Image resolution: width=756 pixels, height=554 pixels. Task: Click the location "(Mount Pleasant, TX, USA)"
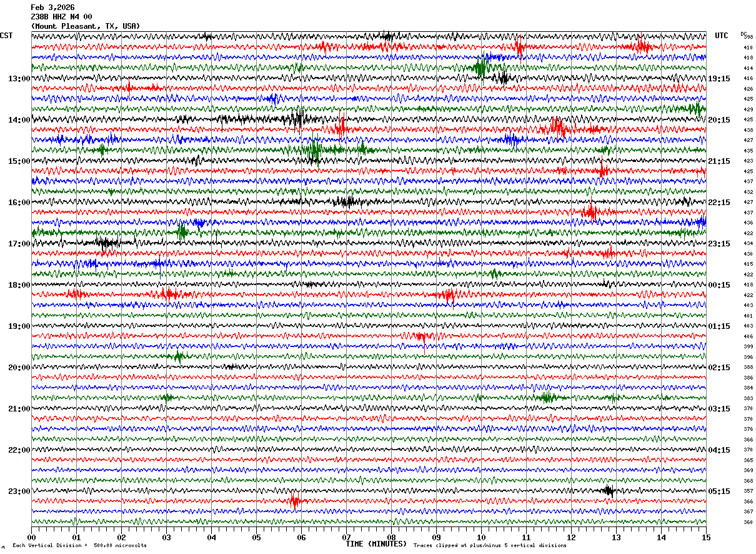(x=86, y=26)
